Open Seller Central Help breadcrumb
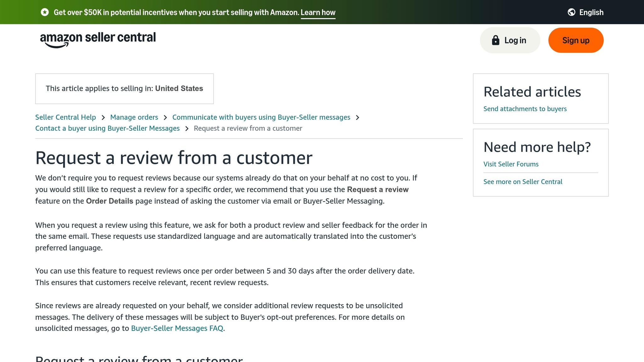This screenshot has height=362, width=644. point(65,117)
